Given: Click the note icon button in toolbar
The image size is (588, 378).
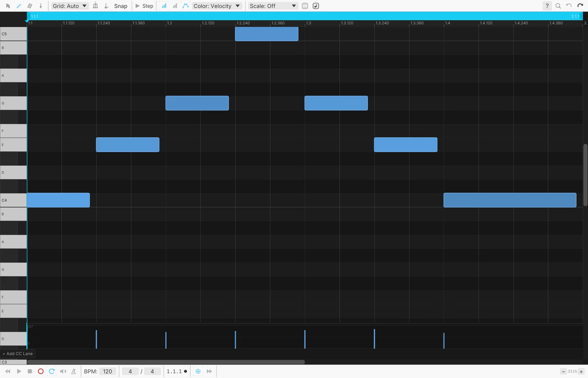Looking at the screenshot, I should (316, 6).
